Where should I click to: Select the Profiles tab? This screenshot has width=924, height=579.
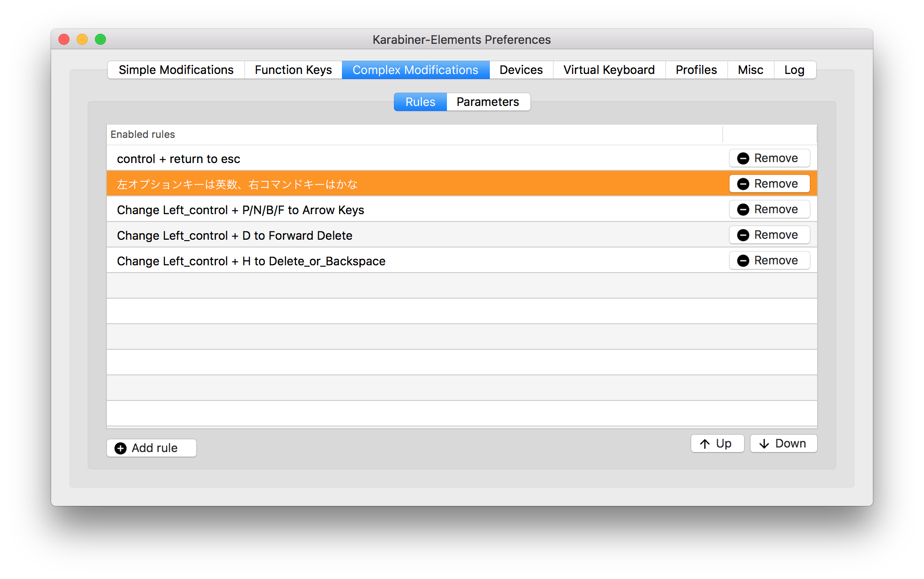tap(695, 68)
